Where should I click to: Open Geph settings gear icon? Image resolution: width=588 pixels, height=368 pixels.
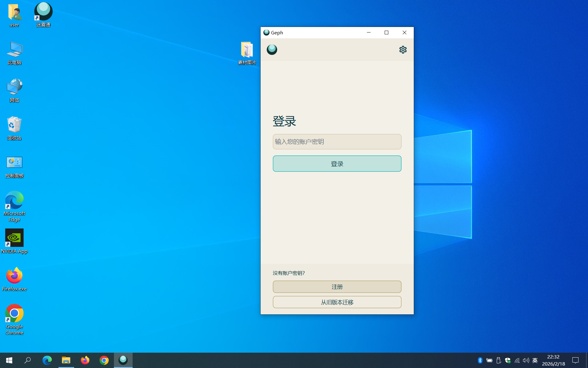[403, 50]
